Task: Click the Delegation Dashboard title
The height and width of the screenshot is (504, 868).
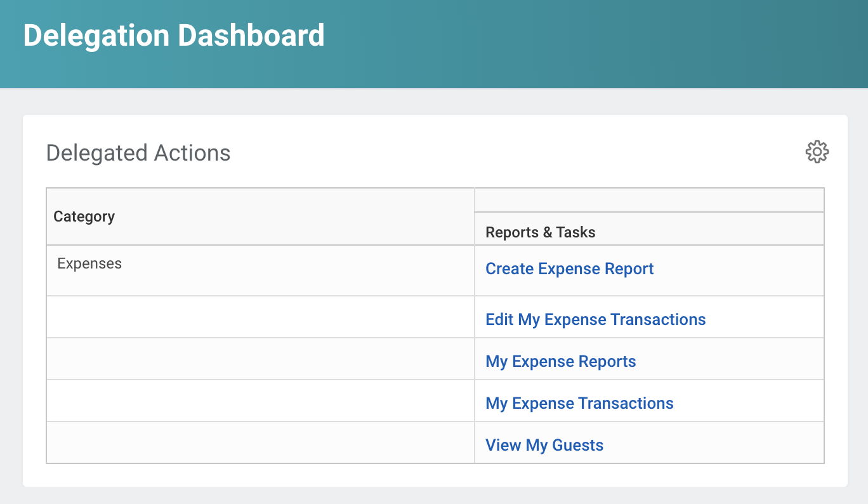Action: pyautogui.click(x=174, y=35)
